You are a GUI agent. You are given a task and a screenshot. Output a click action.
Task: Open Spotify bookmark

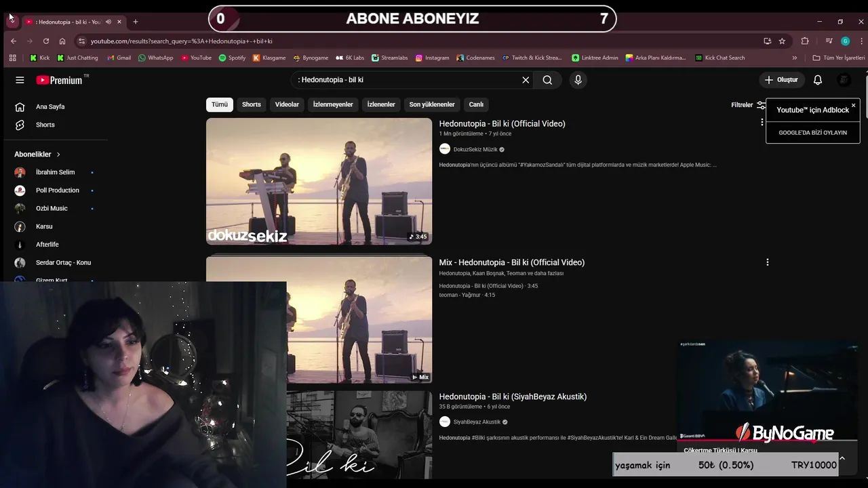click(x=232, y=58)
